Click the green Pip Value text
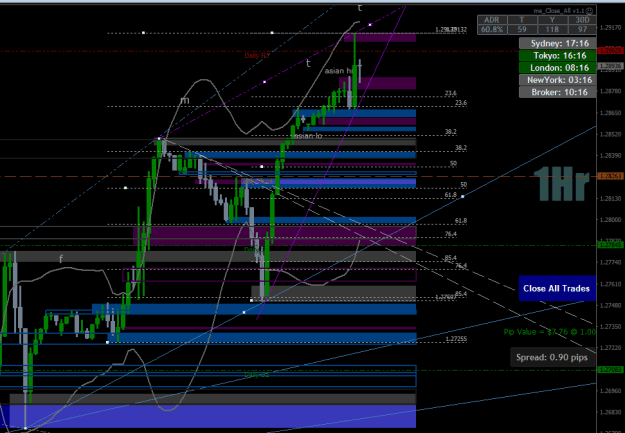The height and width of the screenshot is (433, 625). (x=550, y=332)
